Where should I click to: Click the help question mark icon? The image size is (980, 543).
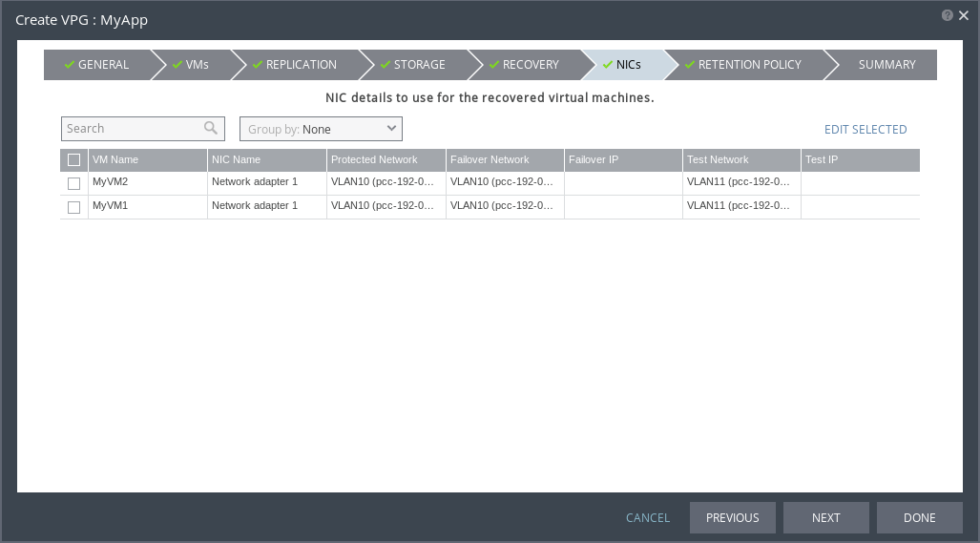coord(947,15)
